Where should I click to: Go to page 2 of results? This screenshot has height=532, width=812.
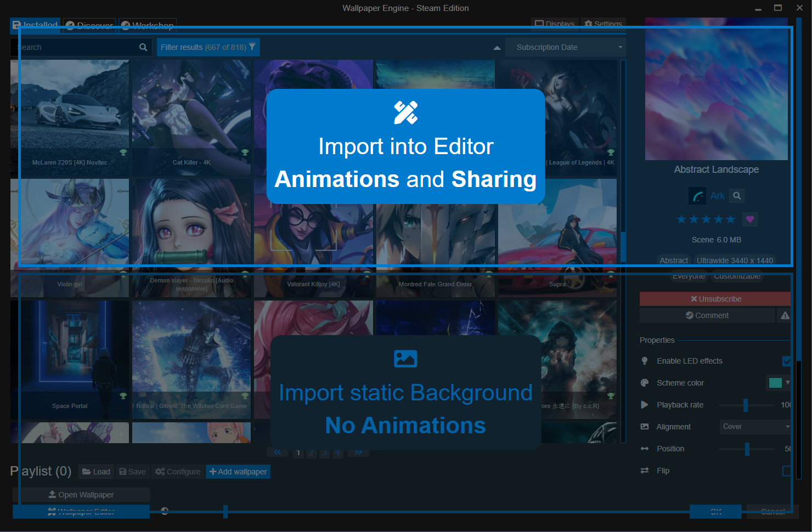[311, 452]
